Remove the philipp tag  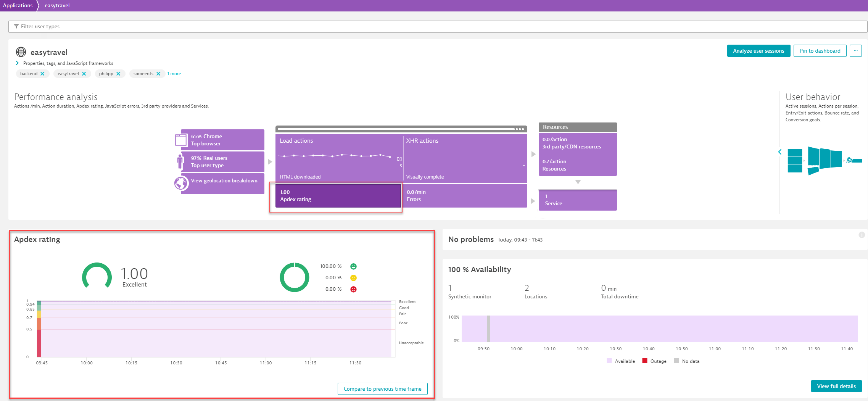[118, 74]
